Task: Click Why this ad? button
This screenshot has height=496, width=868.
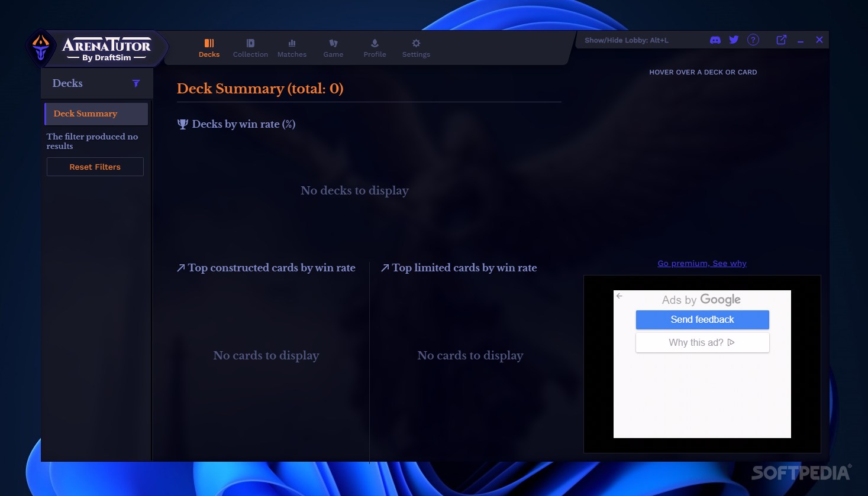Action: (702, 342)
